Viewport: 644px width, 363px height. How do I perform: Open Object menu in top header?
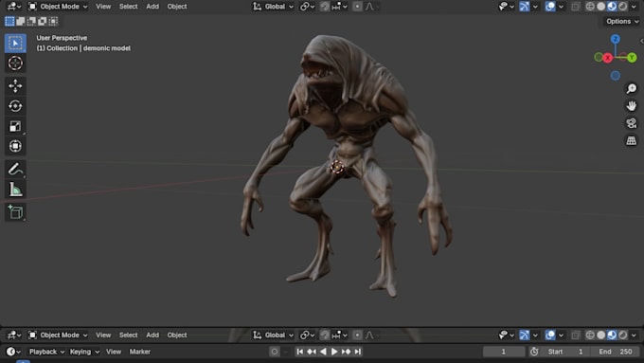point(177,7)
